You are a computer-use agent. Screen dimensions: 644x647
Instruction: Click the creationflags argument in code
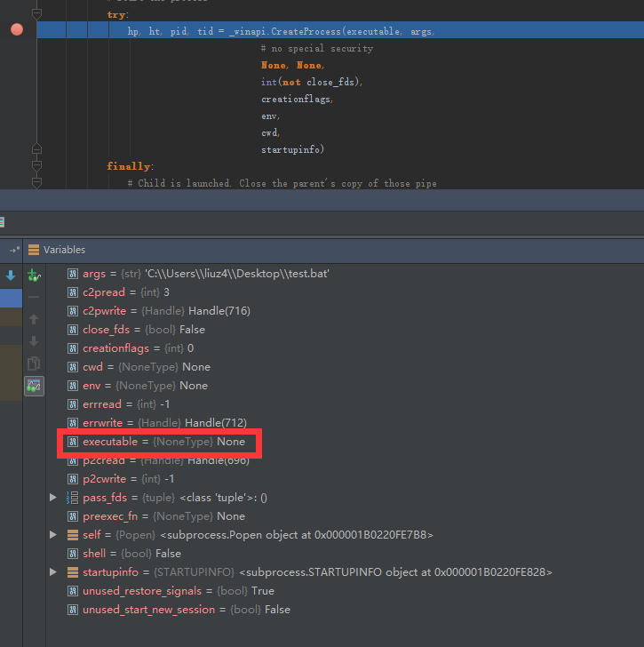tap(297, 99)
